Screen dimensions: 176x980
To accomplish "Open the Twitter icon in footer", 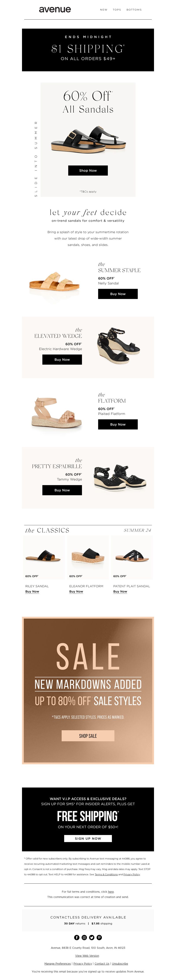I will (92, 937).
